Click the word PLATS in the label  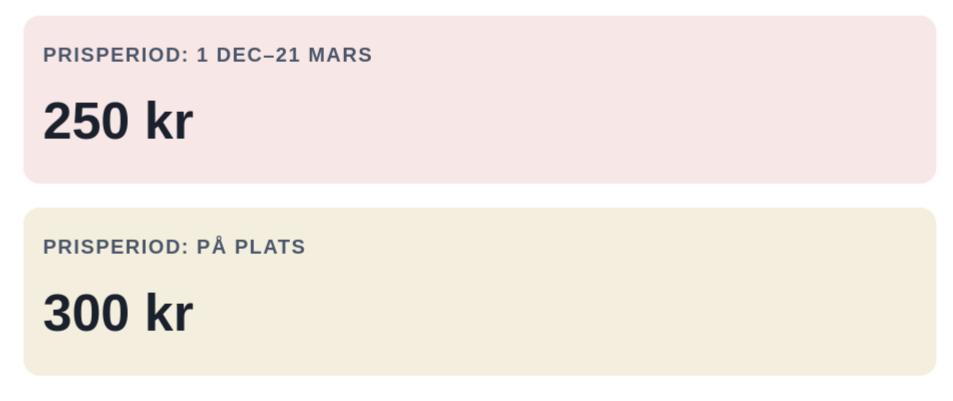[x=270, y=247]
